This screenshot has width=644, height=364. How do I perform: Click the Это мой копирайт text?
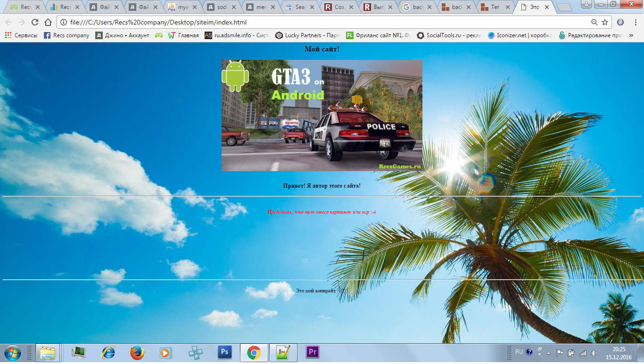322,290
